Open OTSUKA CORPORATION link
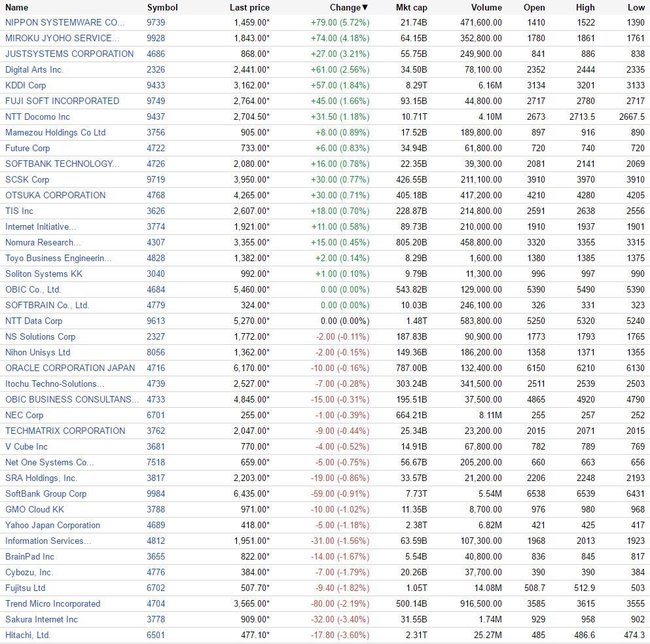The width and height of the screenshot is (650, 644). coord(55,195)
